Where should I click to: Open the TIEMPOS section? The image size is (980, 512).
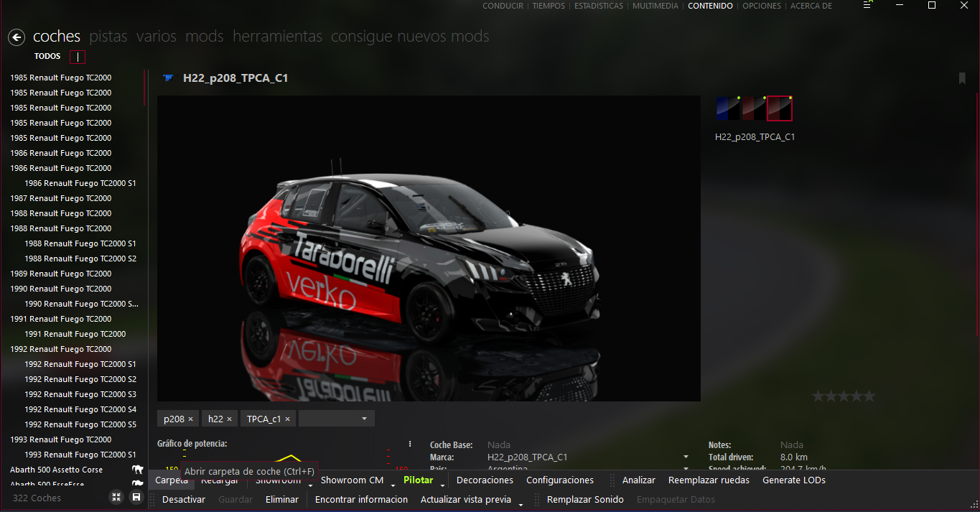click(549, 6)
